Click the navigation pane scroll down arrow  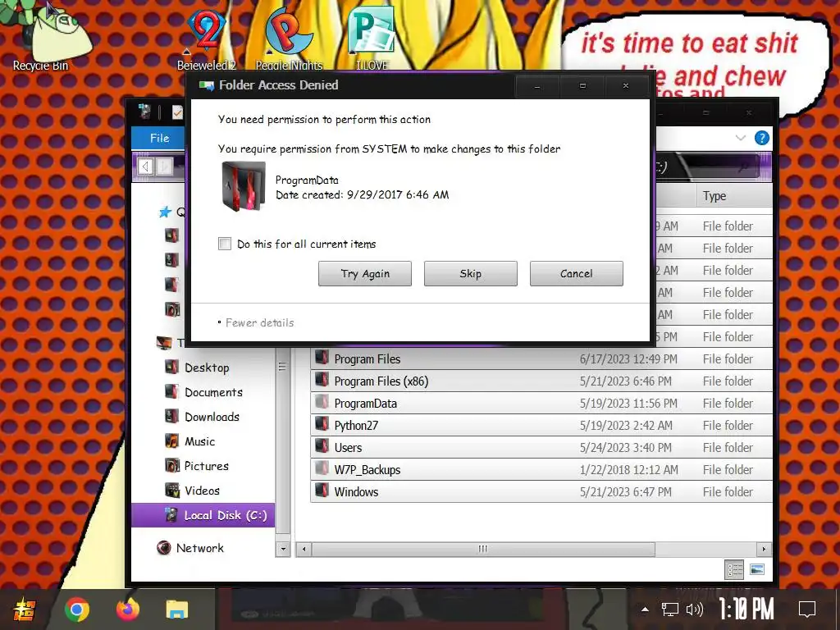click(x=283, y=549)
